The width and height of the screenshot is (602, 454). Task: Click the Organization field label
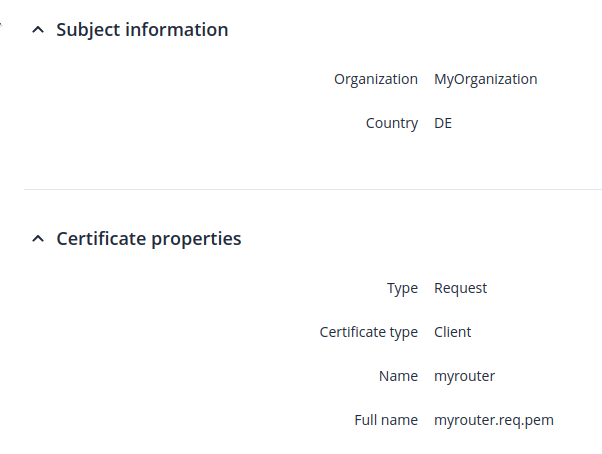376,79
